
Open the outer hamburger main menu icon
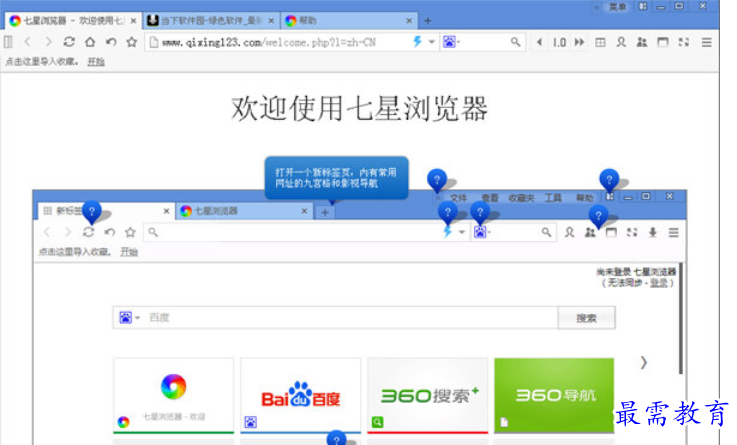click(706, 43)
